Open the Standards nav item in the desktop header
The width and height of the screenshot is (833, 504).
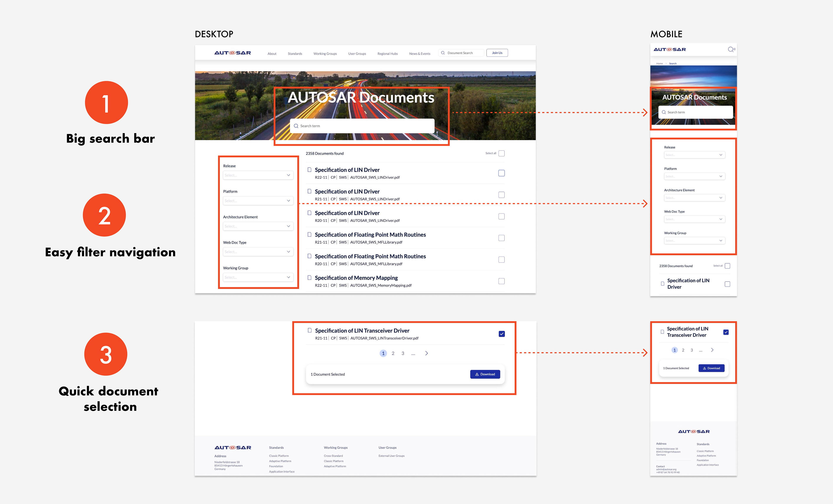(x=295, y=54)
